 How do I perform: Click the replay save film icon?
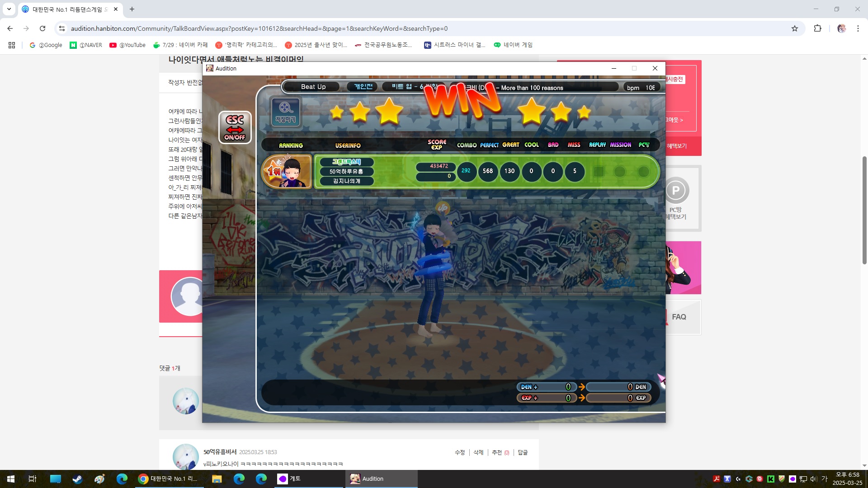coord(285,112)
